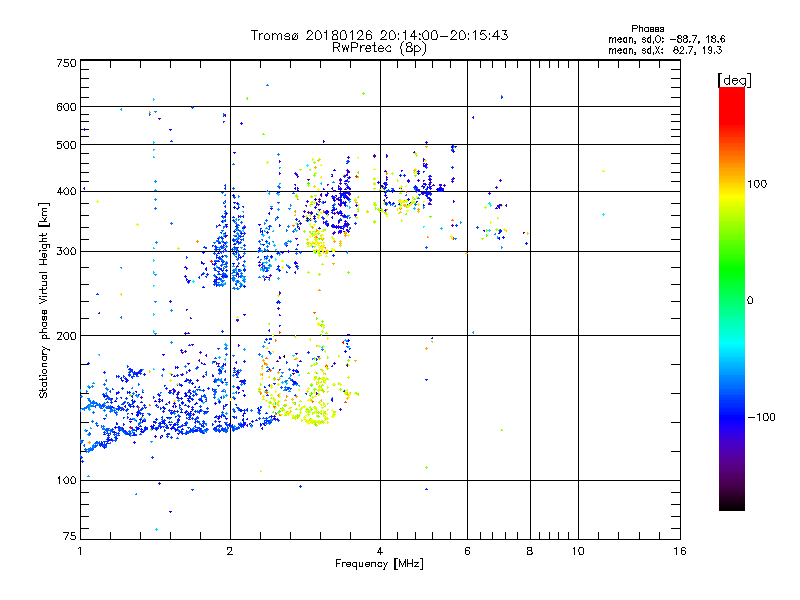The height and width of the screenshot is (600, 800).
Task: Click the y-axis tick label '500'
Action: click(67, 145)
